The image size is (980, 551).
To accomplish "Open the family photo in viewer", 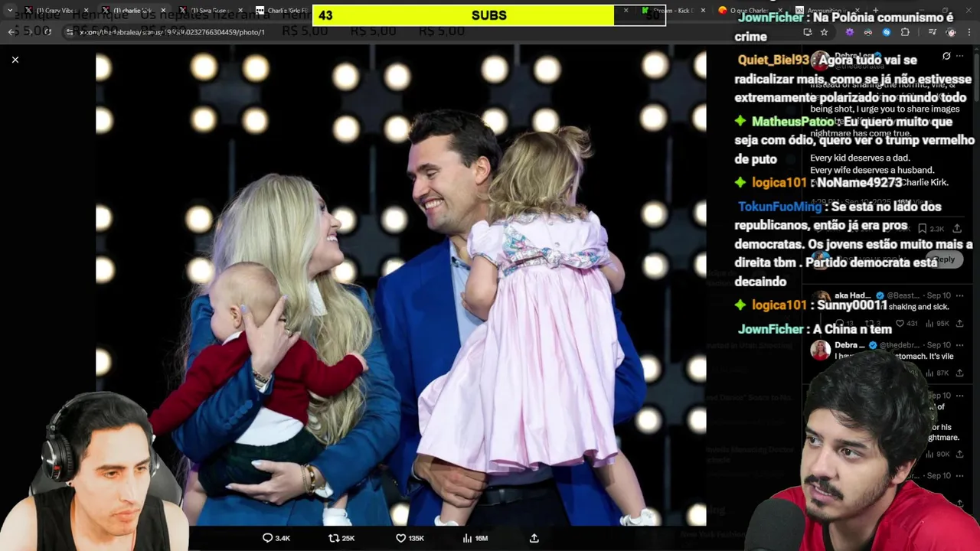I will click(x=400, y=285).
